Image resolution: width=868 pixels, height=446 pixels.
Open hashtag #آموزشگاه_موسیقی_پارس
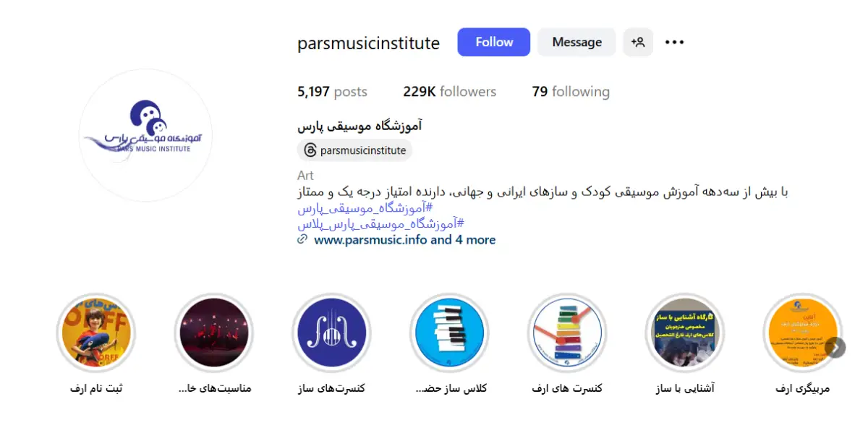pyautogui.click(x=365, y=208)
